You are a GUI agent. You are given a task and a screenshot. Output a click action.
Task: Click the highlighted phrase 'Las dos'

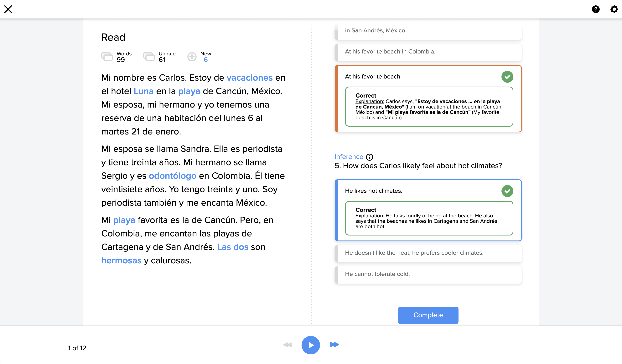pos(232,247)
